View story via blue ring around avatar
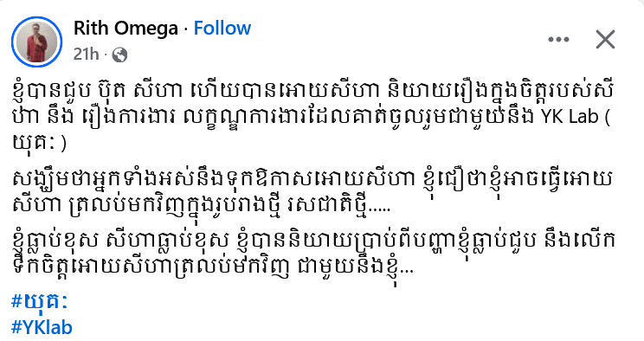Screen dimensions: 644x341 pyautogui.click(x=36, y=42)
